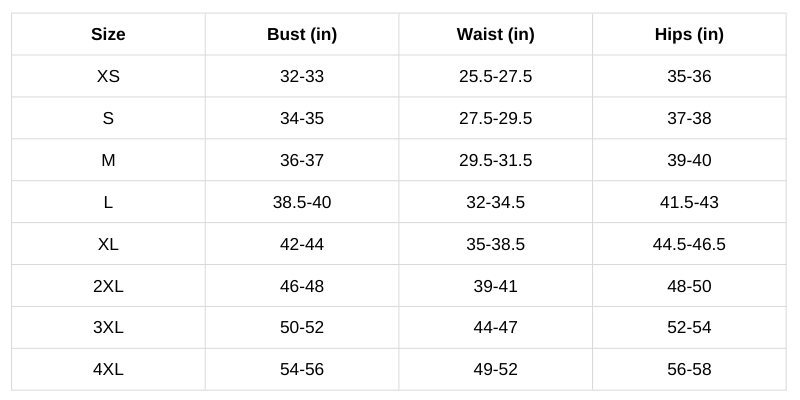Select the XS size cell

pos(108,77)
